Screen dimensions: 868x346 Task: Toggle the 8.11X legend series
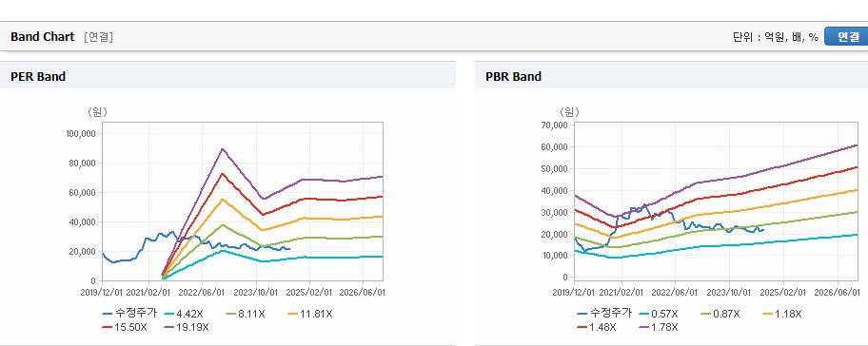coord(246,314)
